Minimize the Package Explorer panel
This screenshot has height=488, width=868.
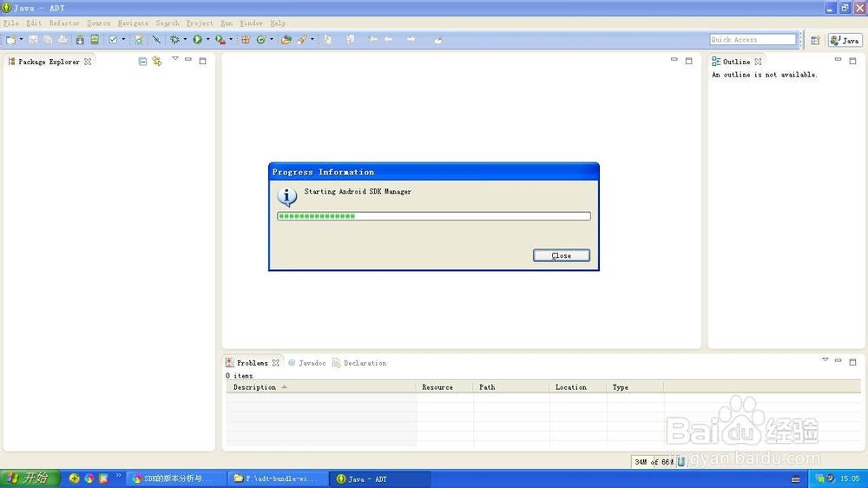188,59
